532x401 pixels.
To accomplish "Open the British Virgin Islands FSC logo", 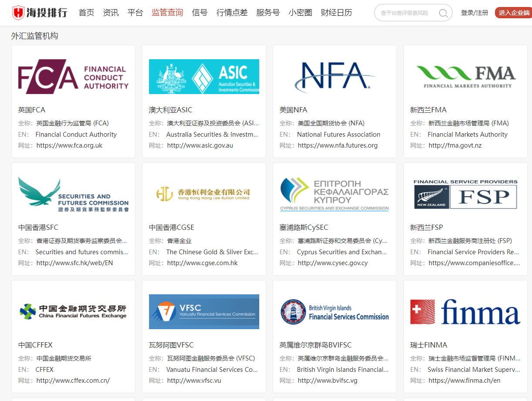I will 335,312.
